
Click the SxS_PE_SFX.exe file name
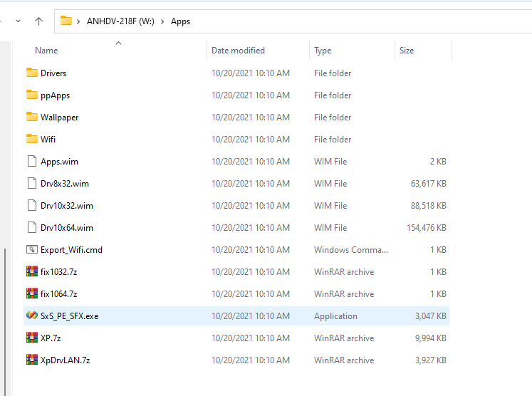pos(69,316)
